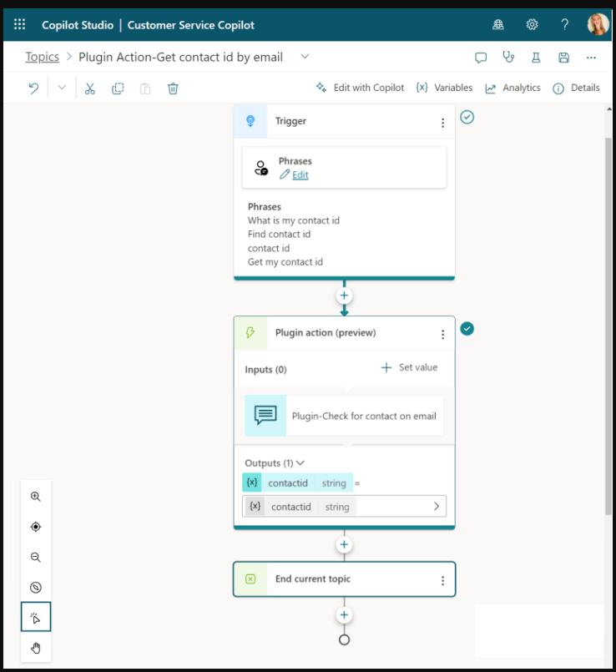
Task: Click the phrase 'Get my contact id'
Action: pos(285,262)
